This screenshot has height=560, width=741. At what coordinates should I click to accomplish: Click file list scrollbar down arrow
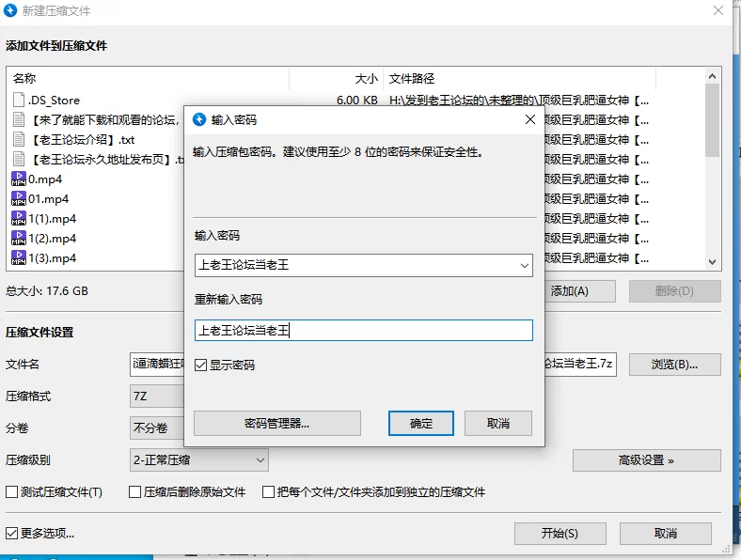[x=712, y=261]
